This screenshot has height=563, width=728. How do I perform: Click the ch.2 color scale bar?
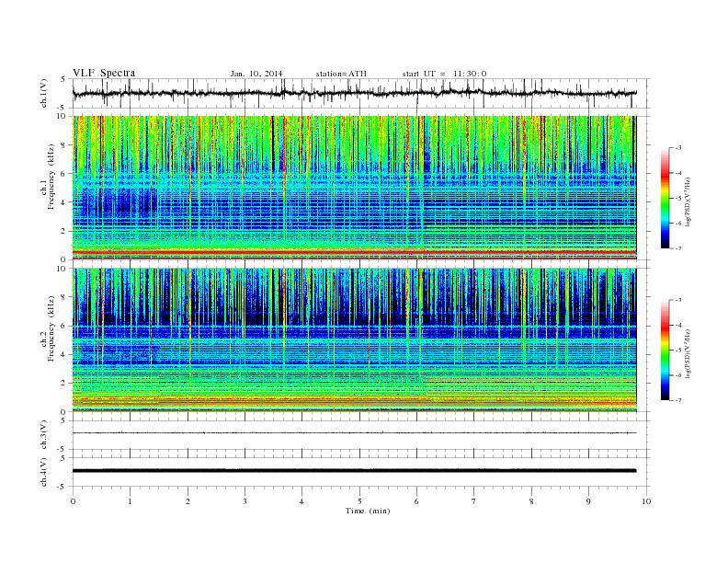click(665, 350)
